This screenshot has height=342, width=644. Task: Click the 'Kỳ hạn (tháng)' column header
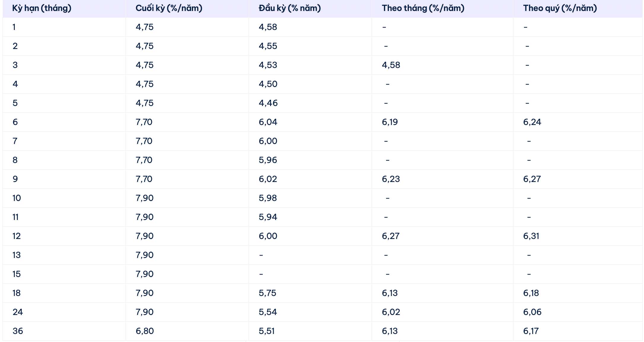click(x=42, y=8)
